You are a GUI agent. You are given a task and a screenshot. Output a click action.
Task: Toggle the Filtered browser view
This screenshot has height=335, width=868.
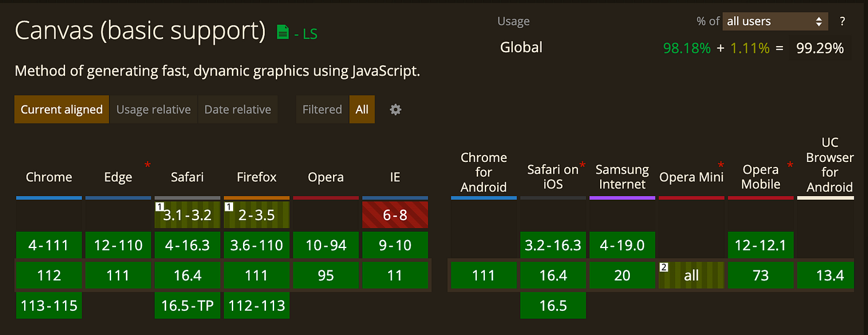tap(322, 110)
